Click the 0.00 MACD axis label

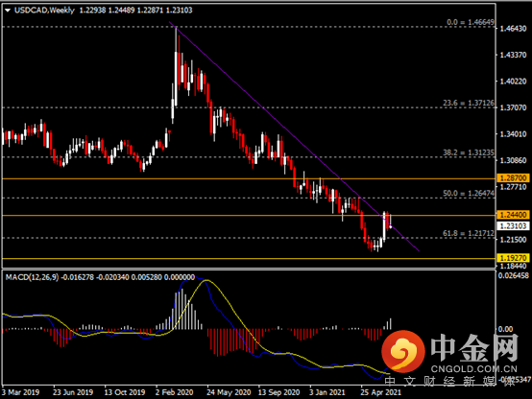tap(505, 329)
